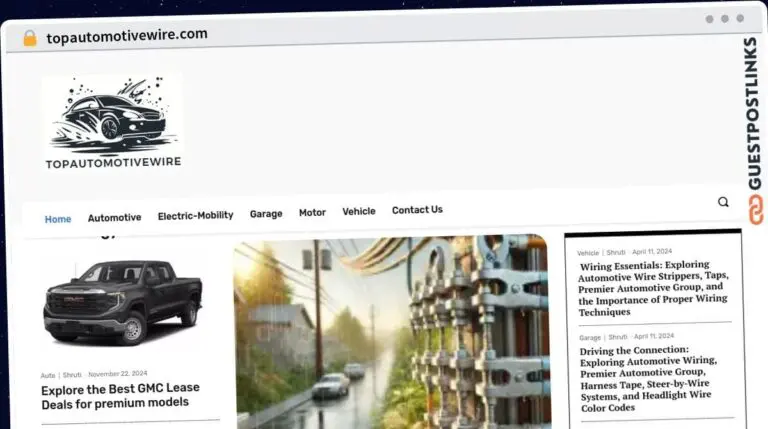Navigate to the Vehicle category
This screenshot has width=768, height=429.
point(359,211)
